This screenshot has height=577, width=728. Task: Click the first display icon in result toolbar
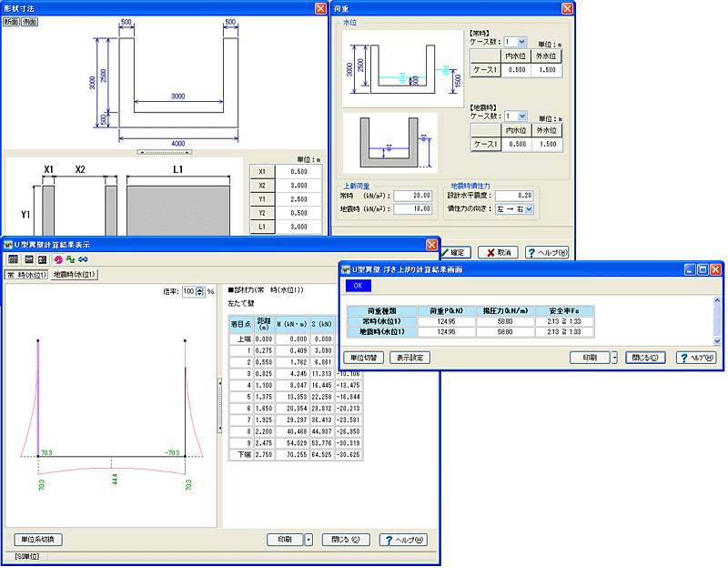(13, 259)
